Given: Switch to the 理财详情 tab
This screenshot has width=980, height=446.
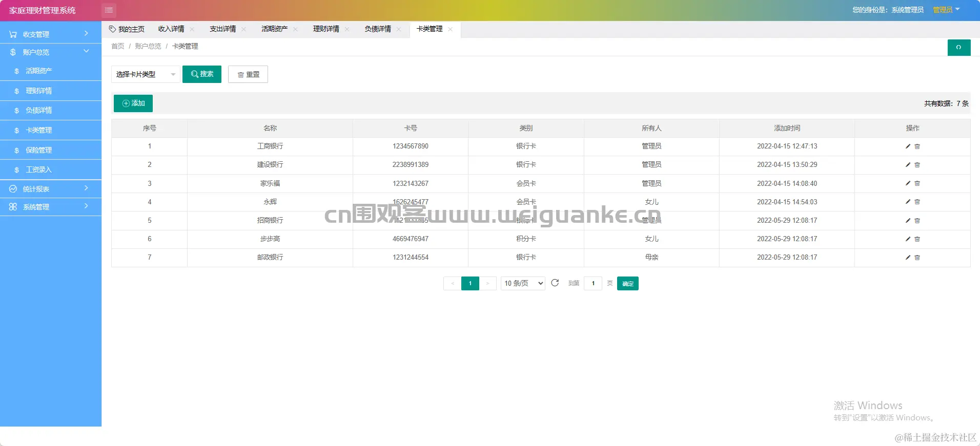Looking at the screenshot, I should pos(326,29).
